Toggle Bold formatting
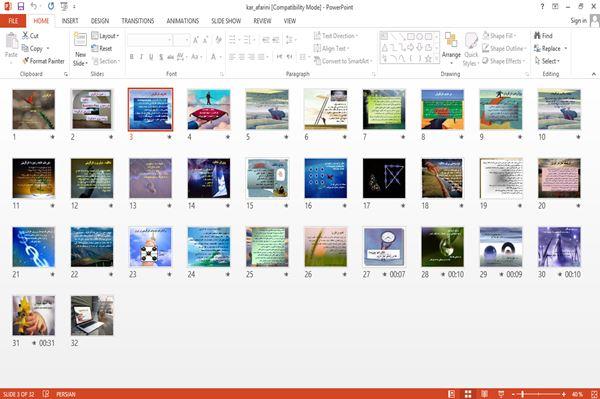 pyautogui.click(x=132, y=57)
